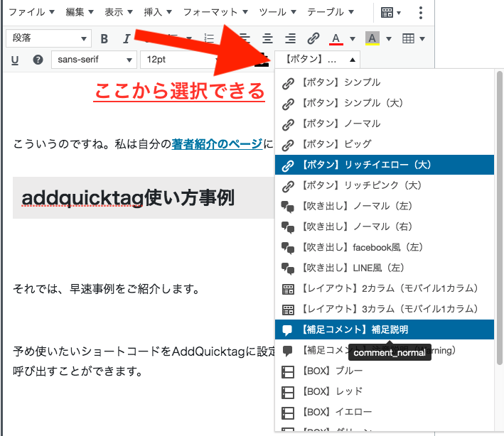Toggle underline formatting button
504x436 pixels.
(15, 60)
